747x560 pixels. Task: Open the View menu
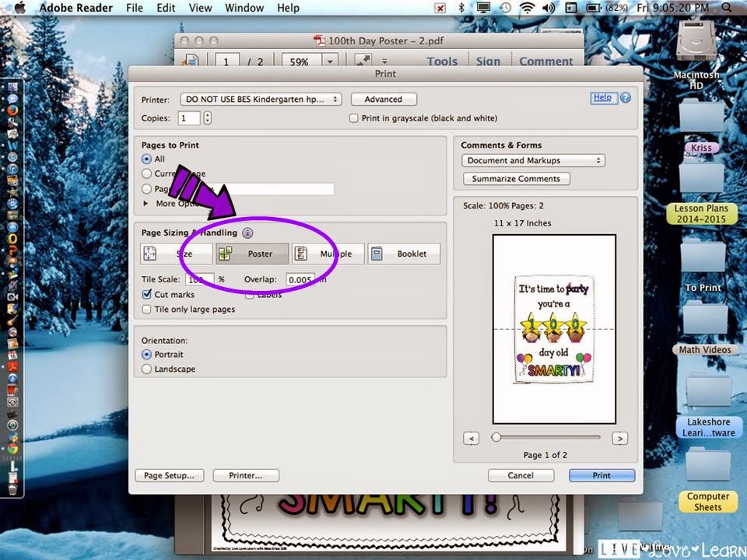click(200, 8)
